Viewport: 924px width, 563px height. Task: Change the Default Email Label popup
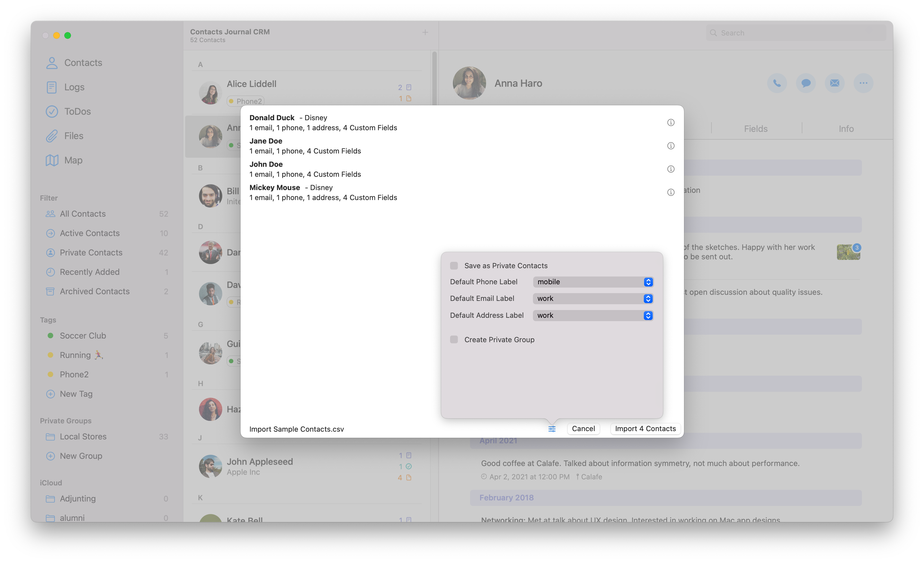(593, 298)
